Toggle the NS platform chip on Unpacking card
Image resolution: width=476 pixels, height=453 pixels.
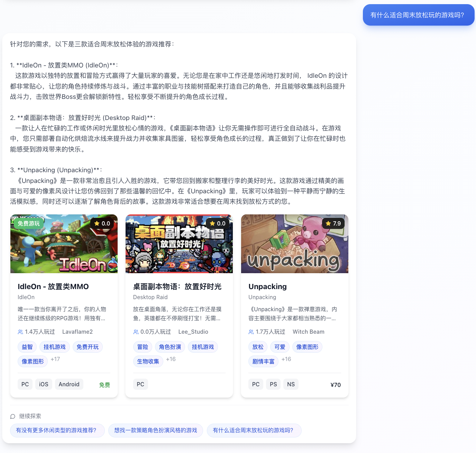click(x=291, y=384)
